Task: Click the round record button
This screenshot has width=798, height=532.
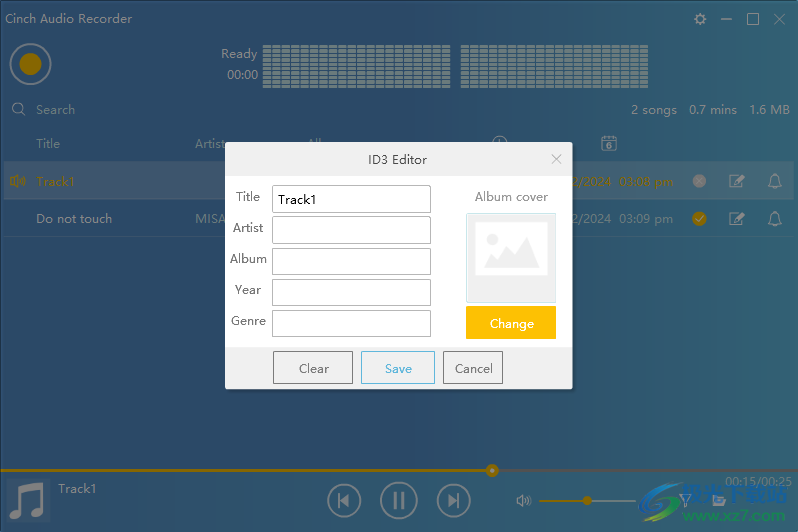Action: click(31, 64)
